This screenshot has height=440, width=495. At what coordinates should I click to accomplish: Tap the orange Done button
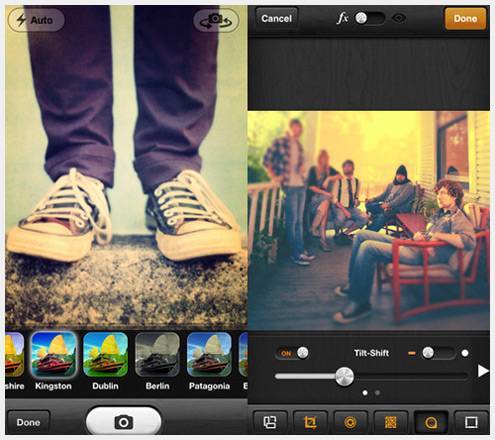point(465,19)
